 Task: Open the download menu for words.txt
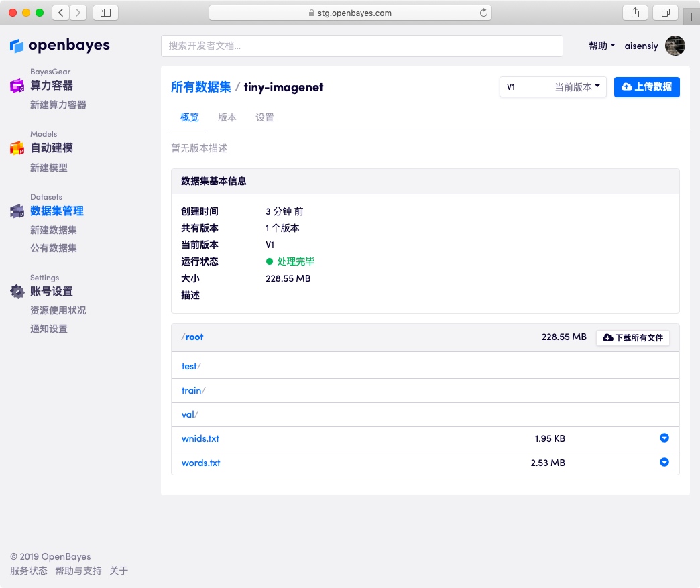pos(664,462)
